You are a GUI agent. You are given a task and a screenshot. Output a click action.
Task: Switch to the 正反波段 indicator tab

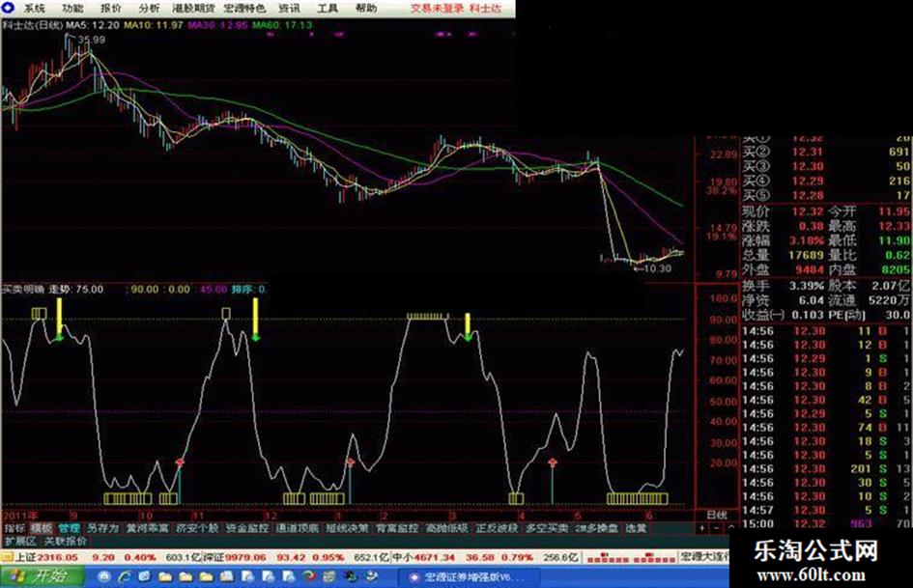click(498, 528)
